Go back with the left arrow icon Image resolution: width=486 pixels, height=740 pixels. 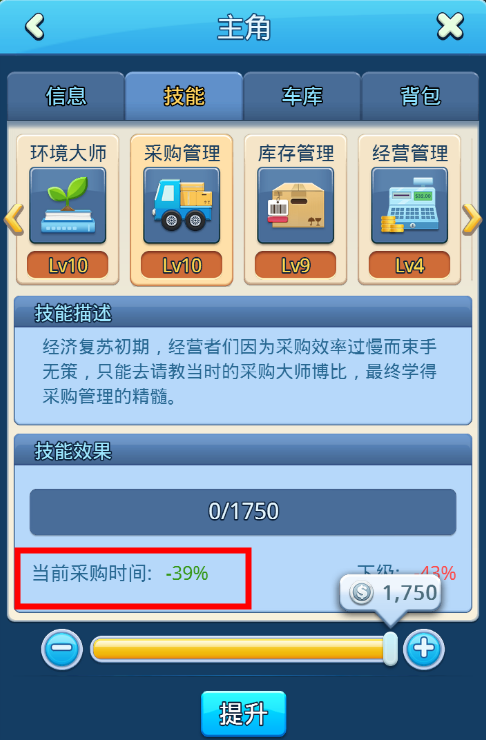tap(34, 26)
